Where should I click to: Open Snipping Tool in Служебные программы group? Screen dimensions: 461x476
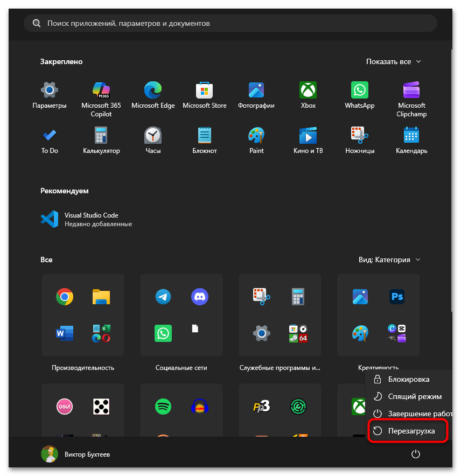click(262, 297)
